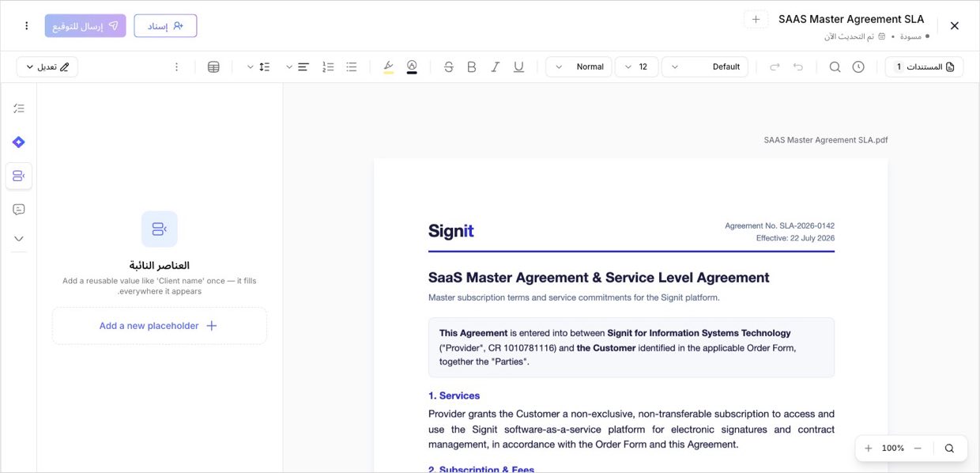
Task: Open the line spacing dropdown
Action: (x=257, y=67)
